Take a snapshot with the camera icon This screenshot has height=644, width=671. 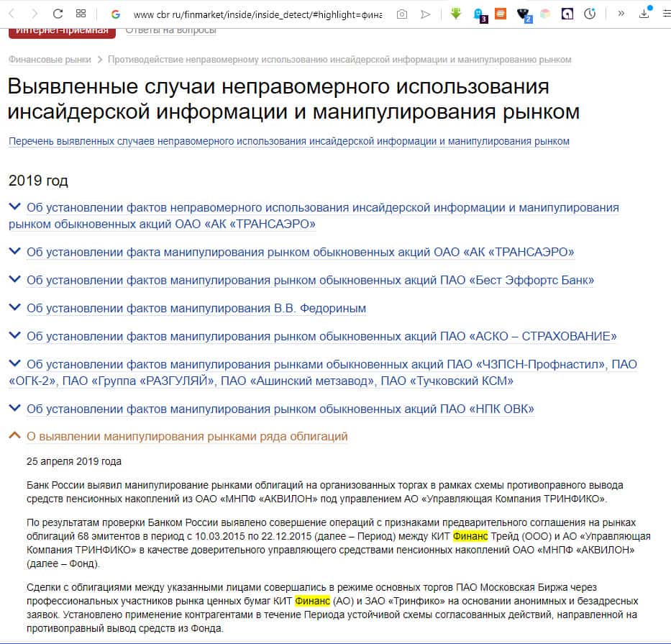(402, 14)
